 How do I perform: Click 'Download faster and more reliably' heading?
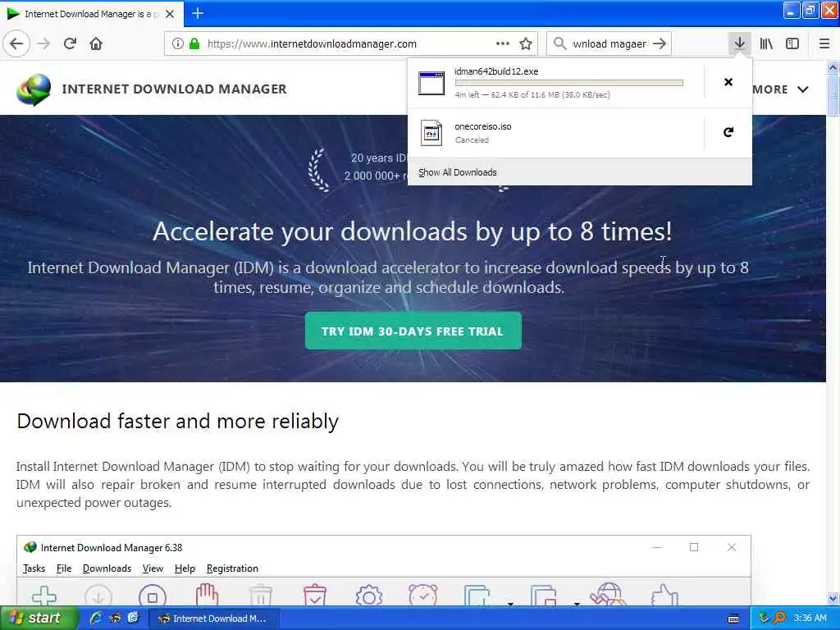coord(177,422)
